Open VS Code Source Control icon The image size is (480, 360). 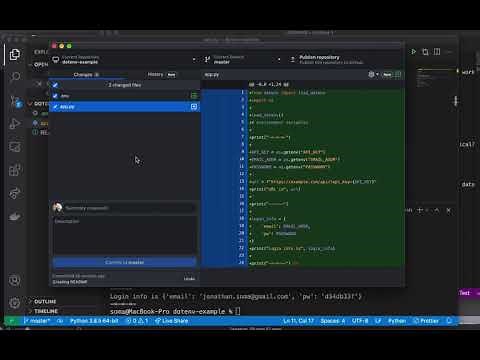15,101
